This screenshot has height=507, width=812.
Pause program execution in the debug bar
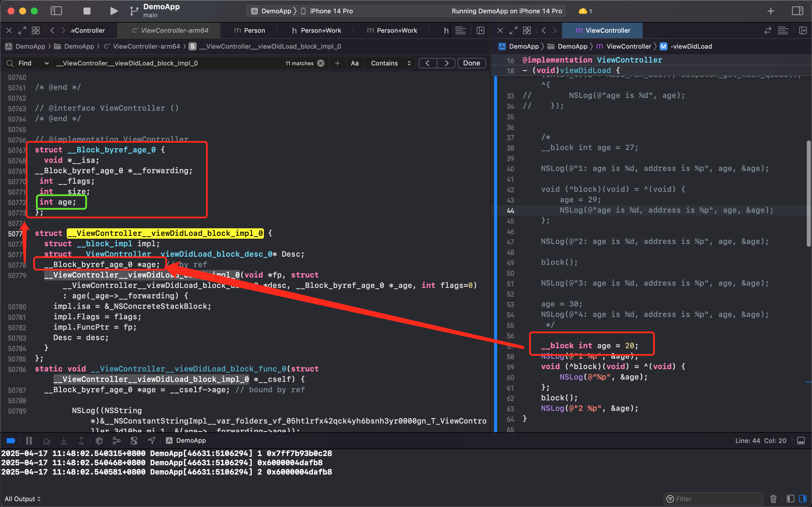pyautogui.click(x=29, y=441)
